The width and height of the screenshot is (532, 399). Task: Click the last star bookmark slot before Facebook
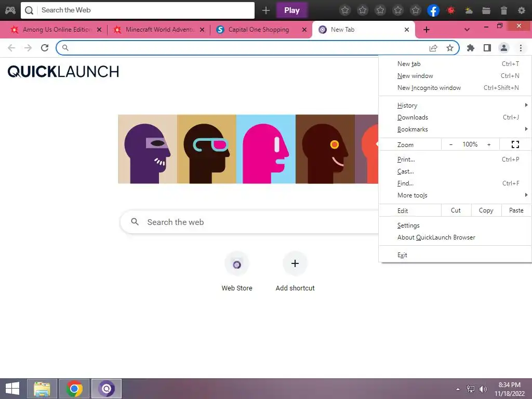416,10
